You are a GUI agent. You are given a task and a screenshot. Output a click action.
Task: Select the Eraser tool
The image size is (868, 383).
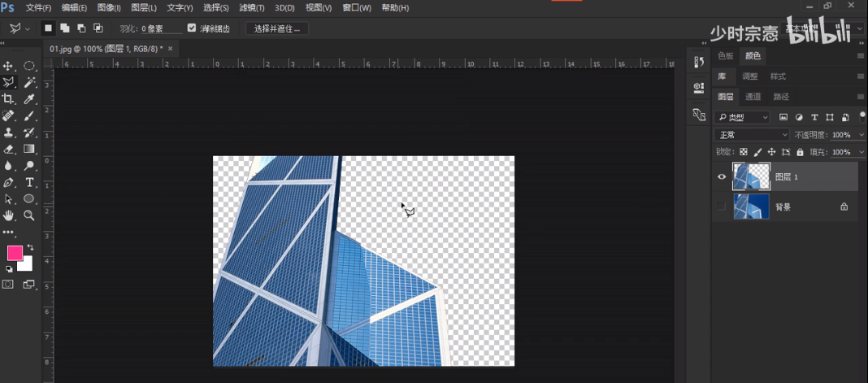tap(8, 149)
